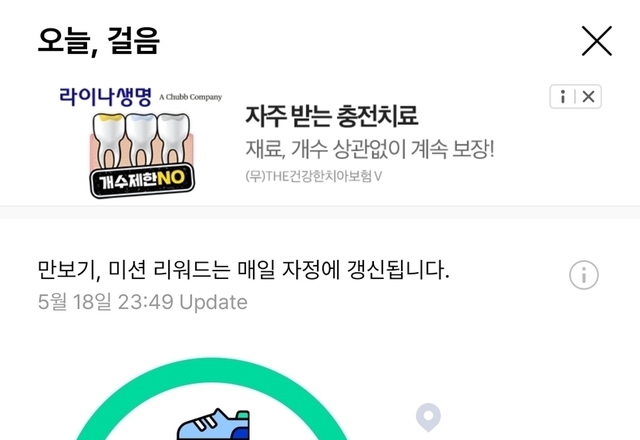Close the 오늘, 걸음 screen with the X

tap(596, 41)
